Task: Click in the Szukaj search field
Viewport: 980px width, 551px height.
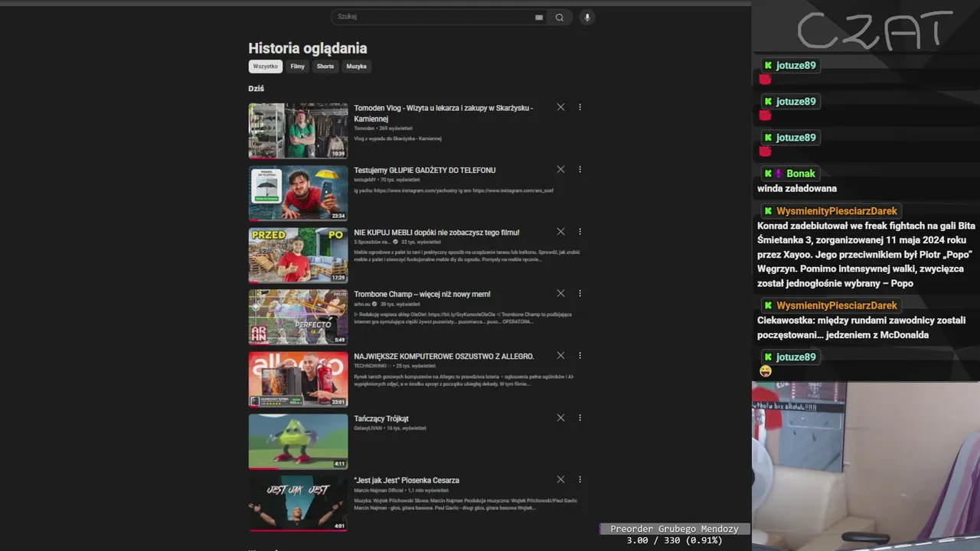Action: click(433, 17)
